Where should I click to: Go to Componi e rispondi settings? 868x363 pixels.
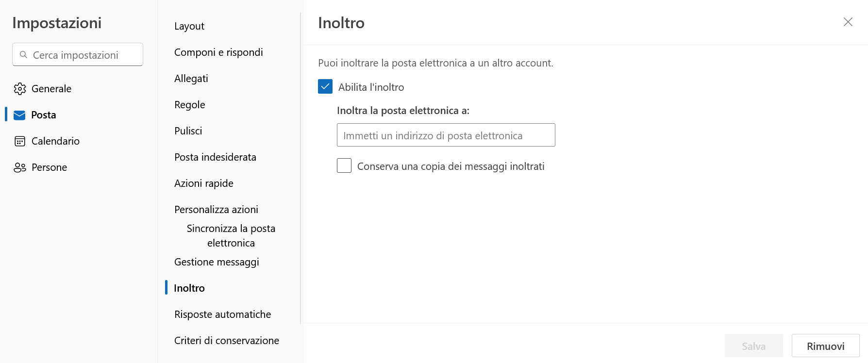(x=218, y=52)
